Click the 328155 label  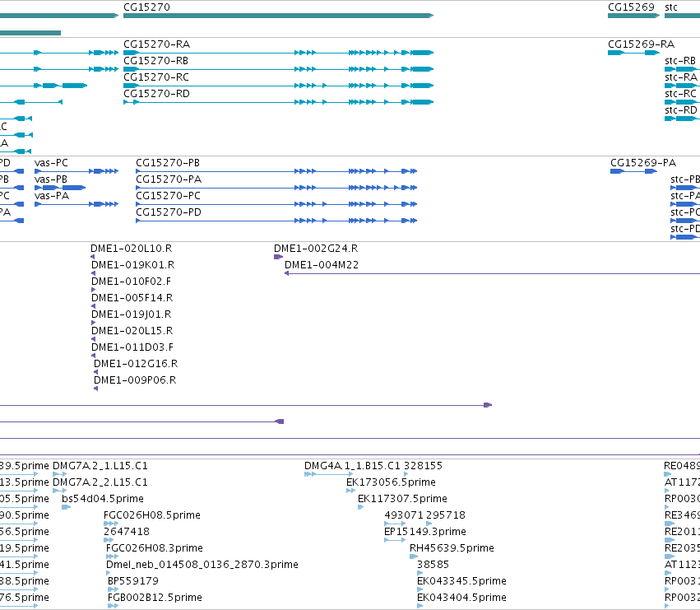(x=424, y=466)
